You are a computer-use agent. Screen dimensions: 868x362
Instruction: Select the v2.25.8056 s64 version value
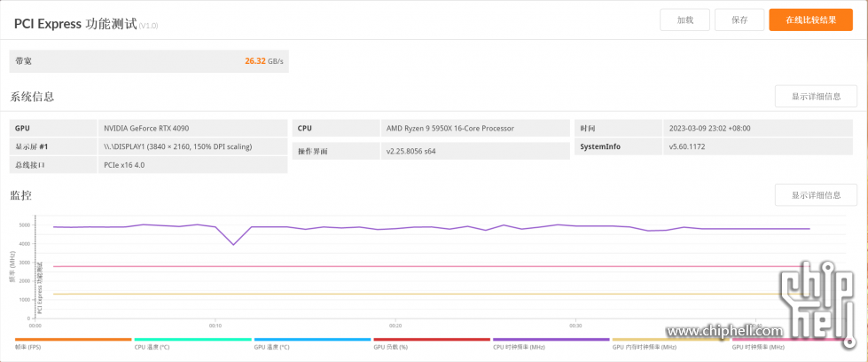(411, 151)
